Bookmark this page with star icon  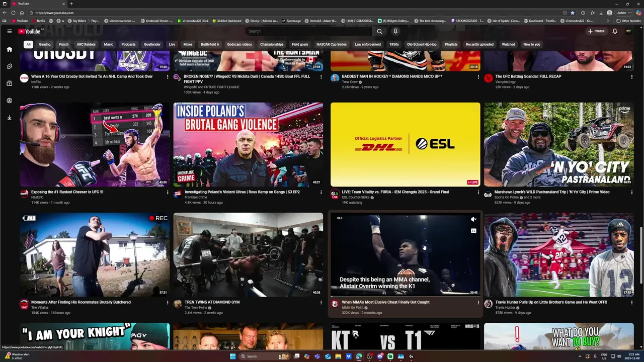point(572,13)
